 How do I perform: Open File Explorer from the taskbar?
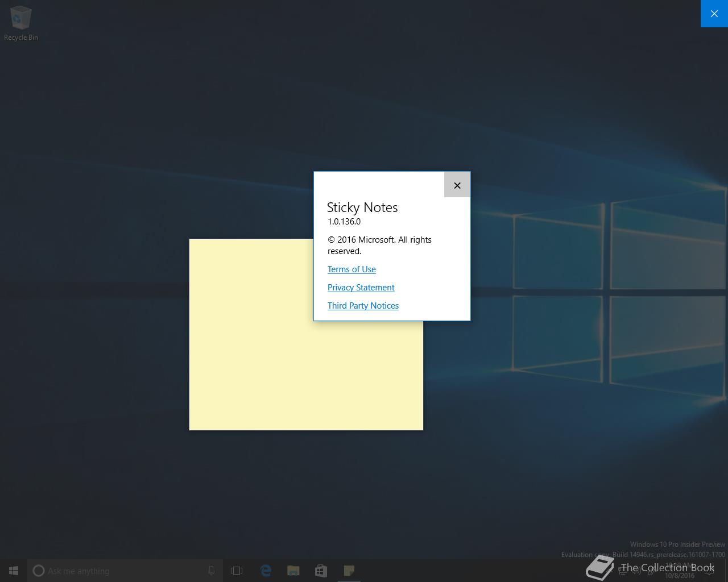(293, 571)
